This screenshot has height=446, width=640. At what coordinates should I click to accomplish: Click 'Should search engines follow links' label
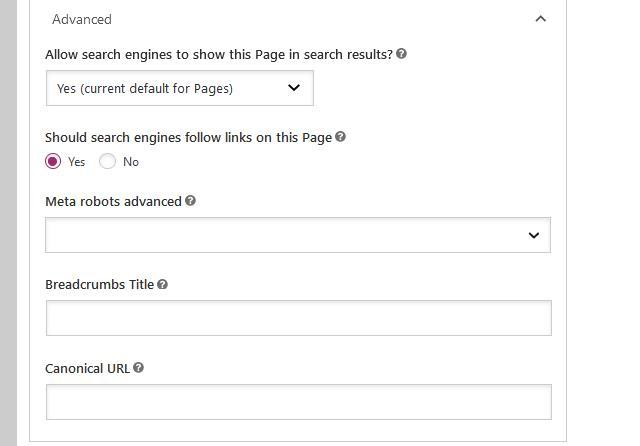click(188, 137)
